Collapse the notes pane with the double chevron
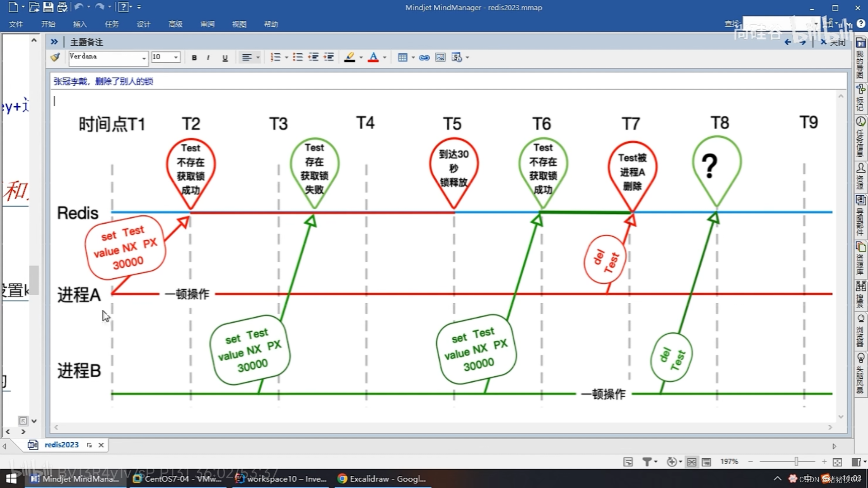This screenshot has width=868, height=488. [x=54, y=42]
